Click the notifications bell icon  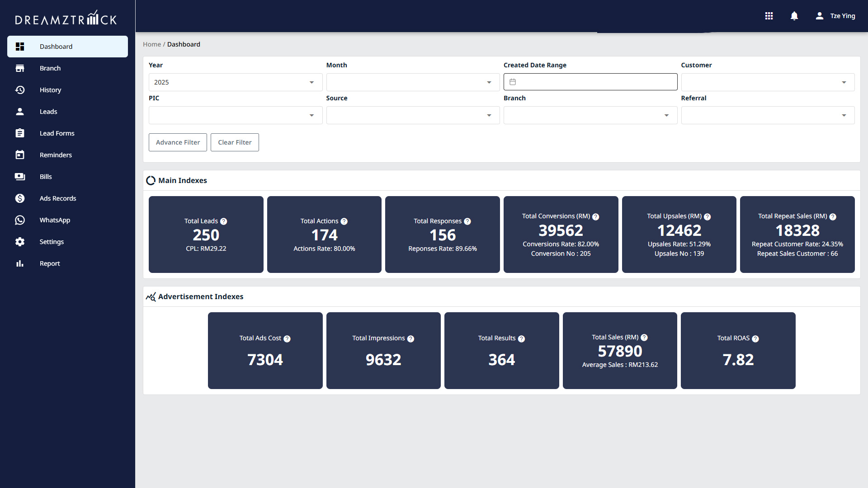(794, 16)
